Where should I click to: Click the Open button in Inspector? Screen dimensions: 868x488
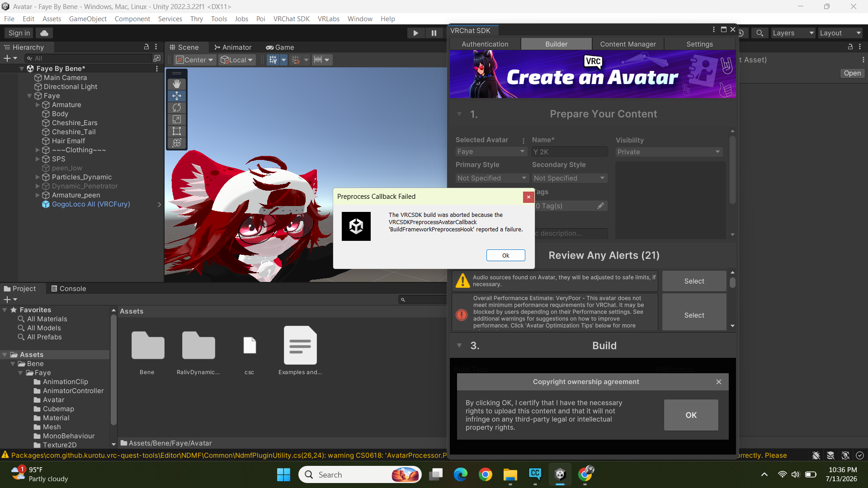click(852, 73)
